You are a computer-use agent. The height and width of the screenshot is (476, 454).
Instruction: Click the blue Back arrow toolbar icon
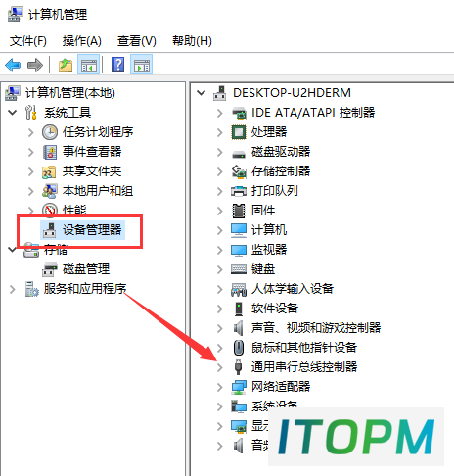13,65
